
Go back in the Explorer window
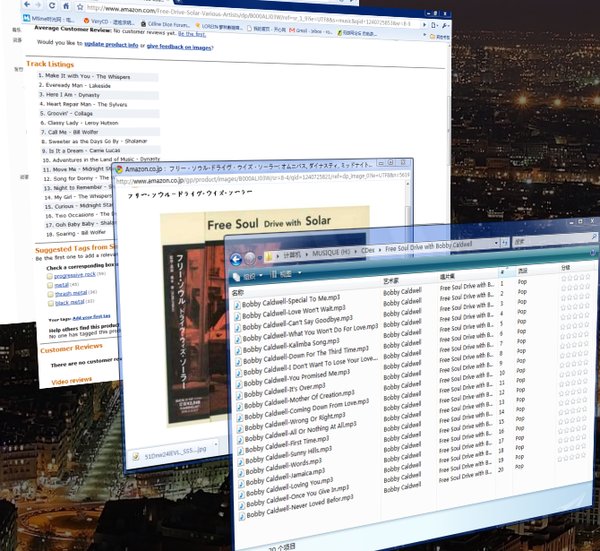coord(236,259)
